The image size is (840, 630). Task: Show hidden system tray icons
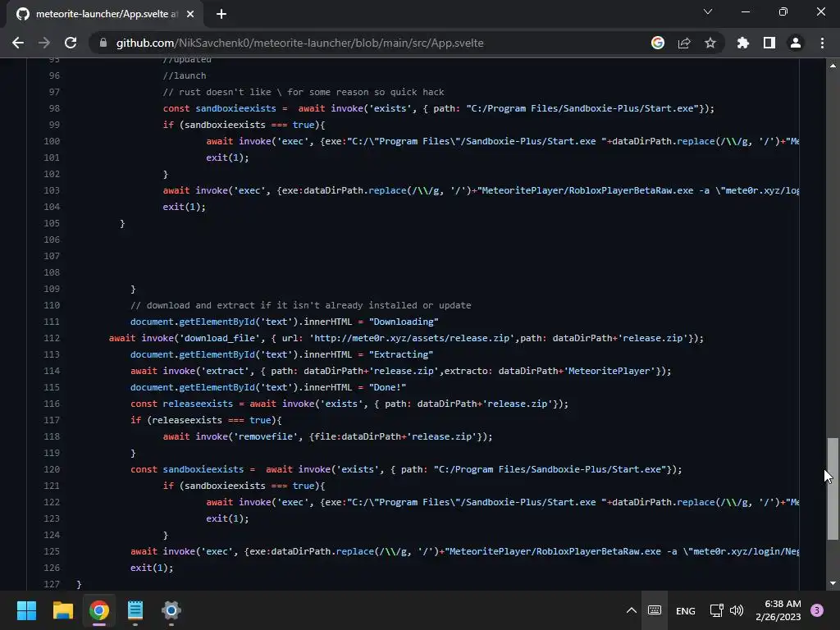(x=632, y=610)
